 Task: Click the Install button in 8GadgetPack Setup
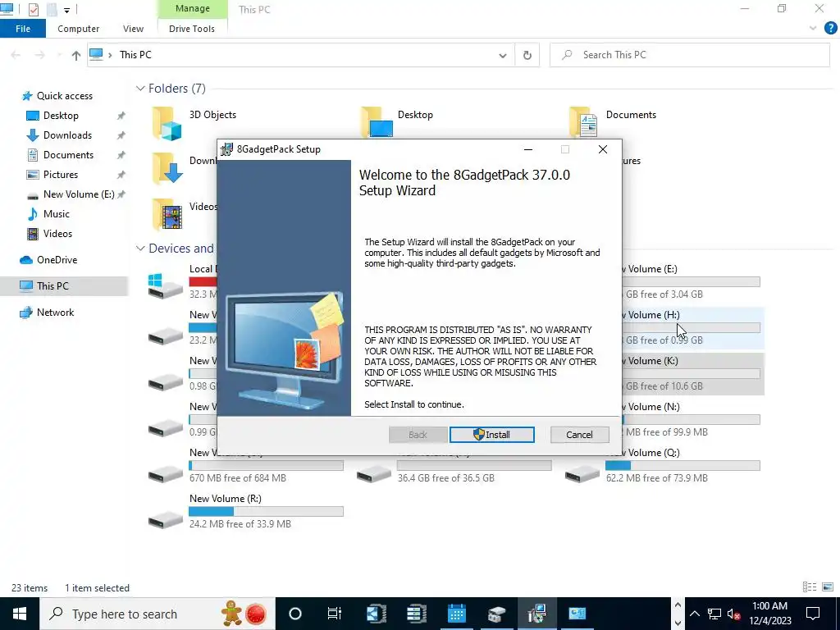point(492,435)
